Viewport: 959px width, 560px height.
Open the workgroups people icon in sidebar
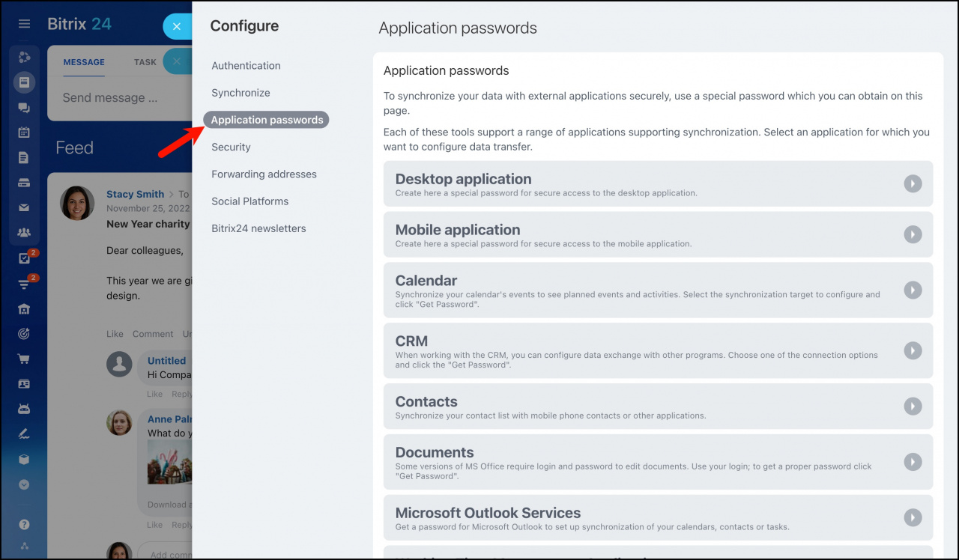click(24, 233)
